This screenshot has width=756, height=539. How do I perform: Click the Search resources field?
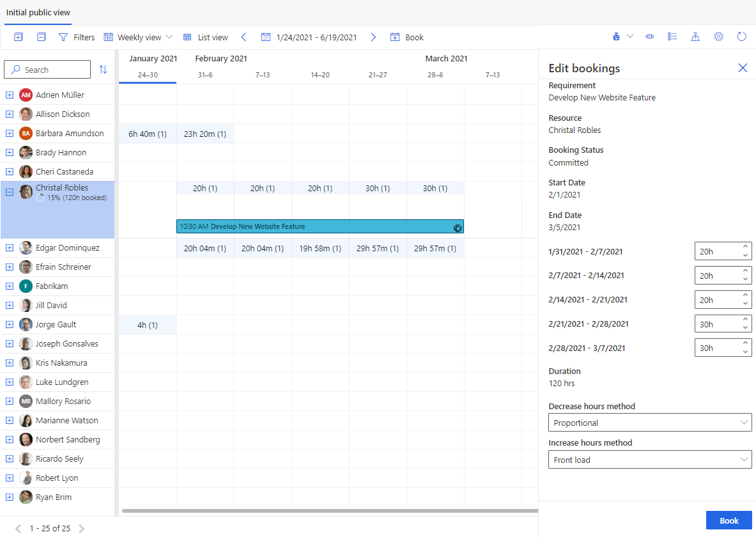click(x=47, y=70)
